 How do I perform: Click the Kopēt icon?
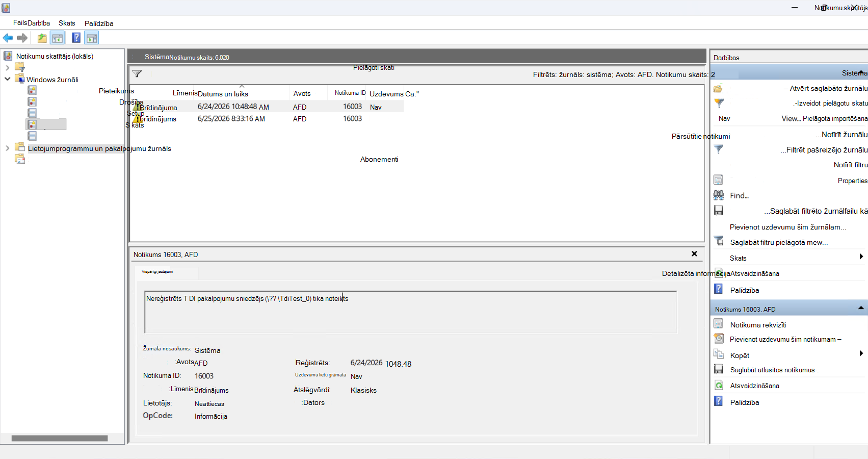click(719, 354)
